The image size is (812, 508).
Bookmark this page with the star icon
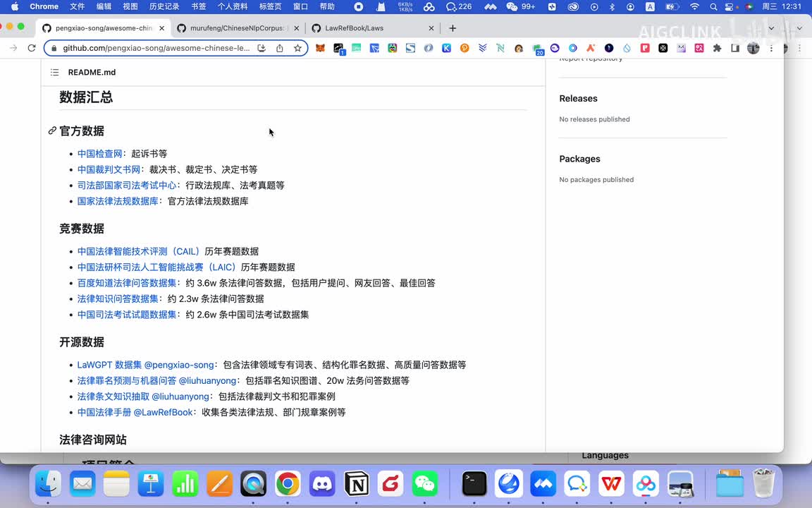[297, 48]
